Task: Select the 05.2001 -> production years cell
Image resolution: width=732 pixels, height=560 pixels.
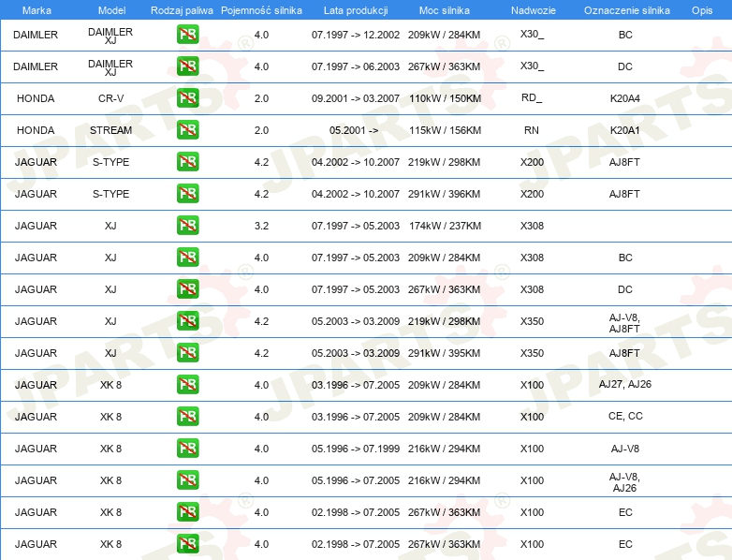Action: click(354, 130)
